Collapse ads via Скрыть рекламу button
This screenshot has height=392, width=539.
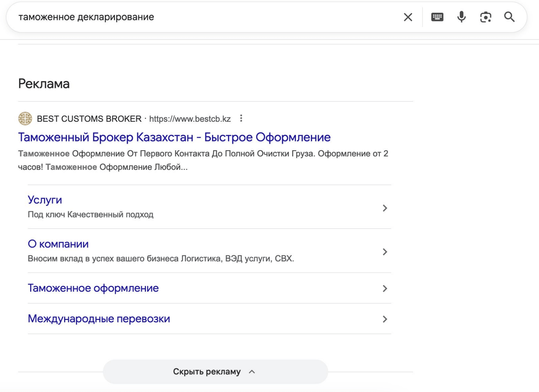(x=216, y=372)
